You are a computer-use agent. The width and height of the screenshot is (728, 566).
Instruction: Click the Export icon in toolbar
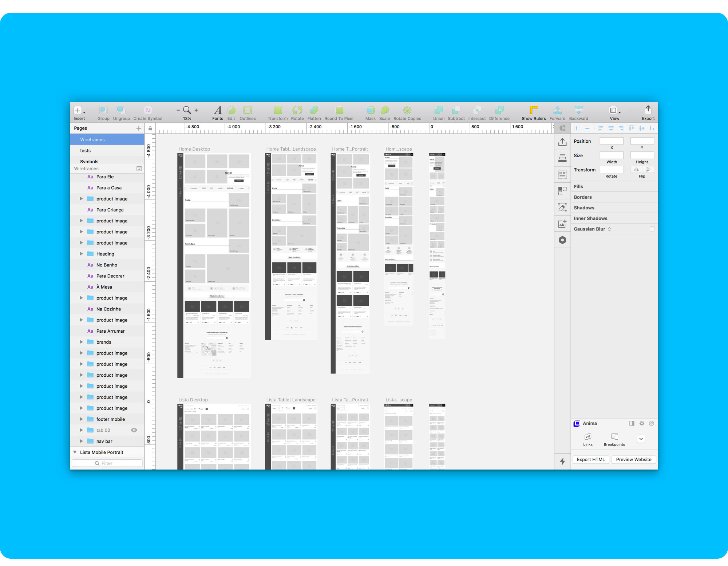[648, 110]
